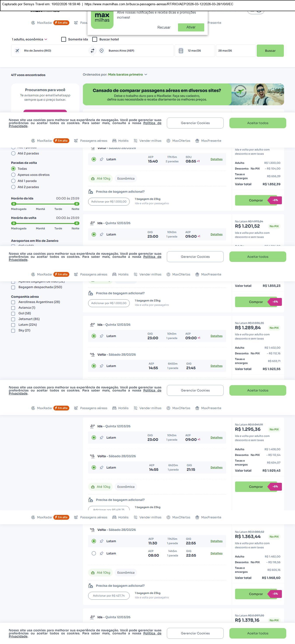
Task: Click the luggage icon beside 'Precisa de bagagem adicional?'
Action: click(91, 192)
